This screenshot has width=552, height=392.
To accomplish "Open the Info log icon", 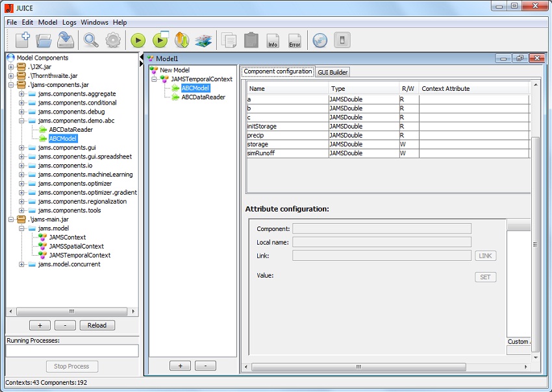I will [x=273, y=40].
